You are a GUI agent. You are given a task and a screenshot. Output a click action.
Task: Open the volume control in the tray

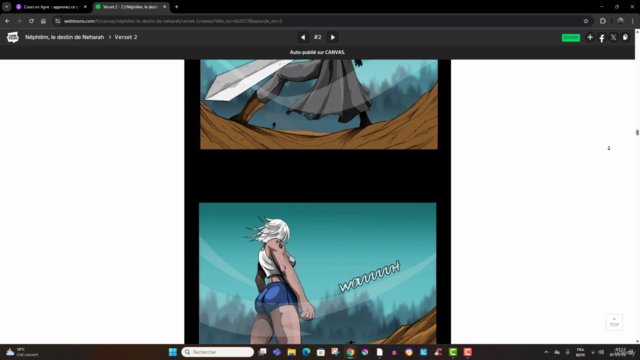[x=601, y=352]
